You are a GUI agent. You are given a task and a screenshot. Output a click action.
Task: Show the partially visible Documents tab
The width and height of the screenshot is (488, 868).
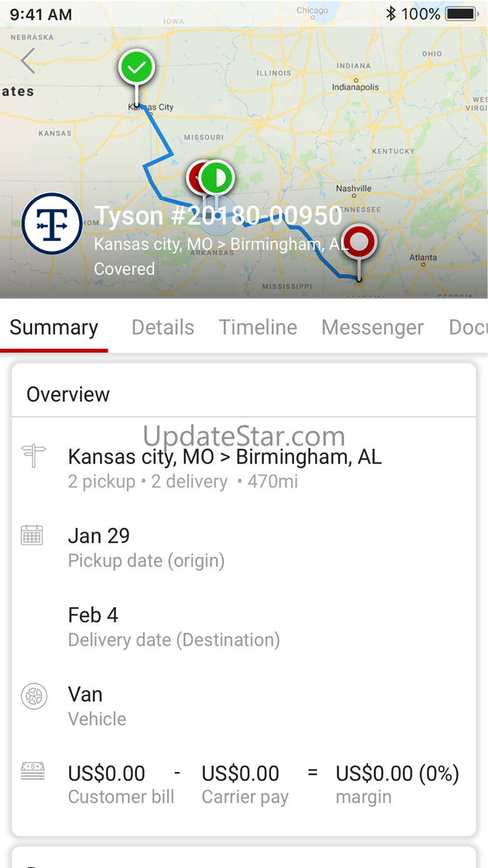468,327
